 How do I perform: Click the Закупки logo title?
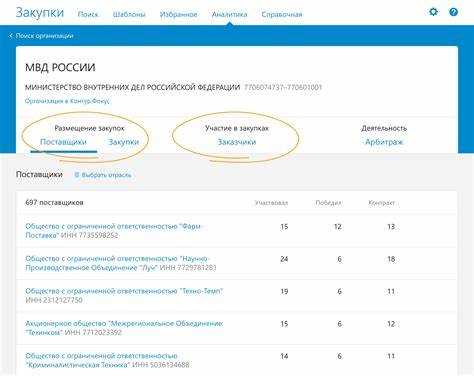coord(40,13)
